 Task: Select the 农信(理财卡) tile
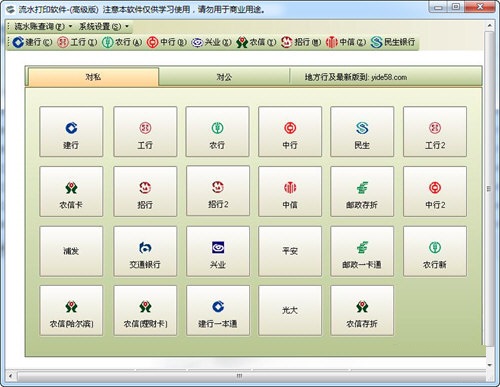[145, 310]
